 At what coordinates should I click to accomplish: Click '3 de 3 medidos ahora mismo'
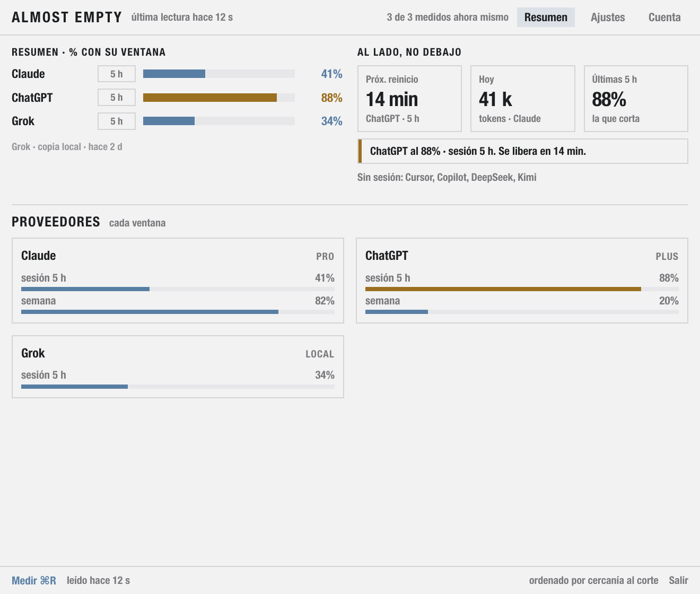pyautogui.click(x=448, y=18)
